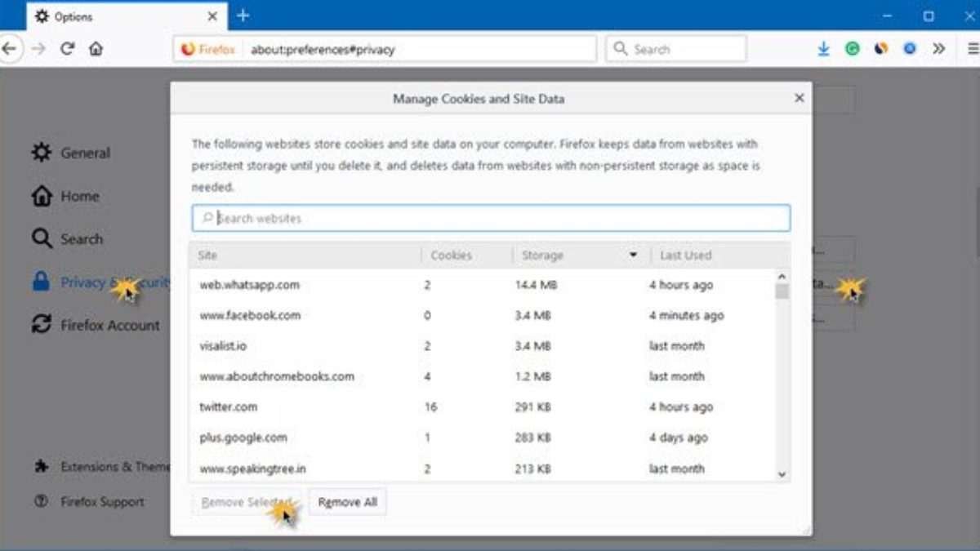
Task: Close the Manage Cookies dialog
Action: tap(799, 98)
